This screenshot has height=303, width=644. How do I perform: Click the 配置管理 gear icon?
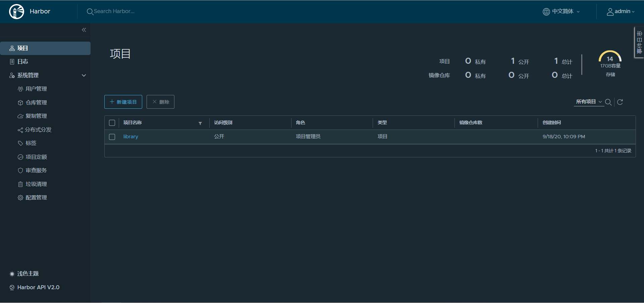[x=20, y=198]
